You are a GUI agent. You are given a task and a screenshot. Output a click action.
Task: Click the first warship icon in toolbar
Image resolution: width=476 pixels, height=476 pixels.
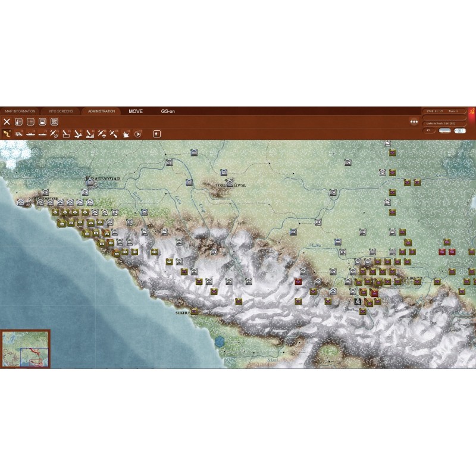point(30,134)
